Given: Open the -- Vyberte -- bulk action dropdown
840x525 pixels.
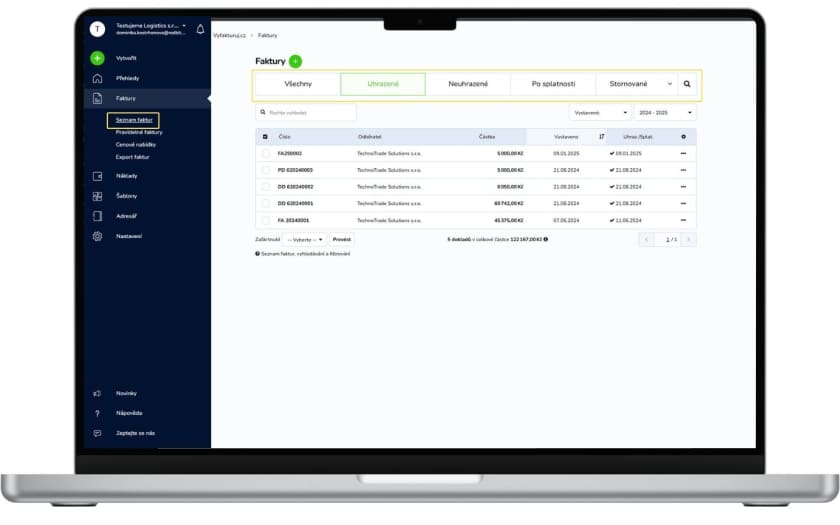Looking at the screenshot, I should click(x=304, y=239).
